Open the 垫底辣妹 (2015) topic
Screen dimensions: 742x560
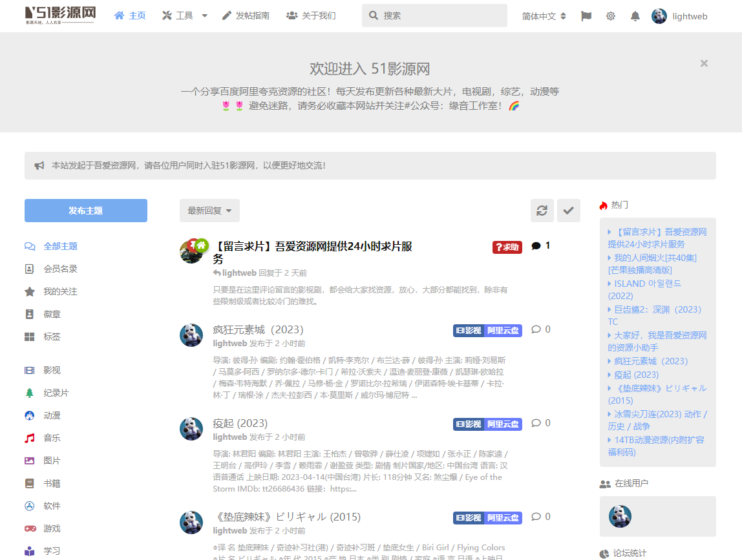[286, 517]
